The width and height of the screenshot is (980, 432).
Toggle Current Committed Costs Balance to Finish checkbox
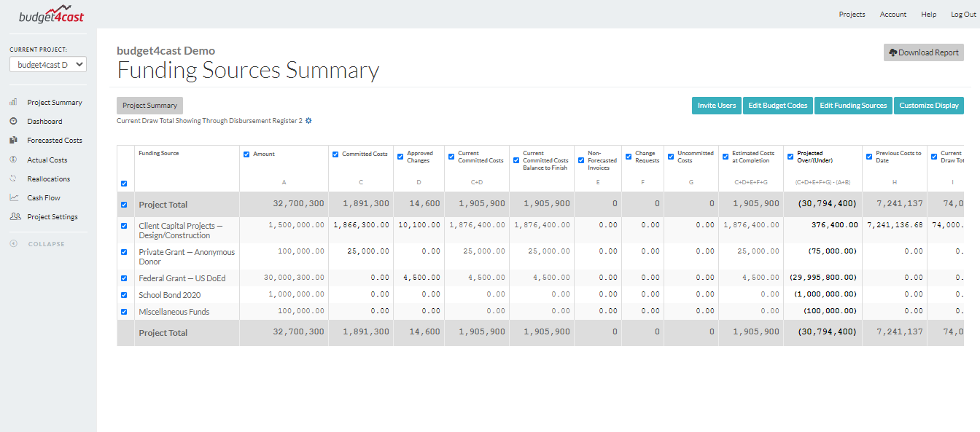pyautogui.click(x=516, y=160)
